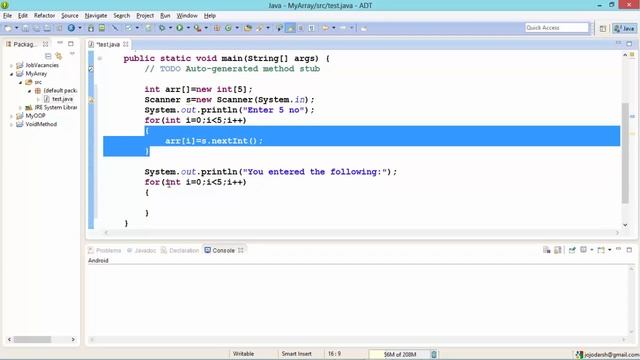Click the Quick Access search field
This screenshot has width=640, height=360.
point(557,28)
